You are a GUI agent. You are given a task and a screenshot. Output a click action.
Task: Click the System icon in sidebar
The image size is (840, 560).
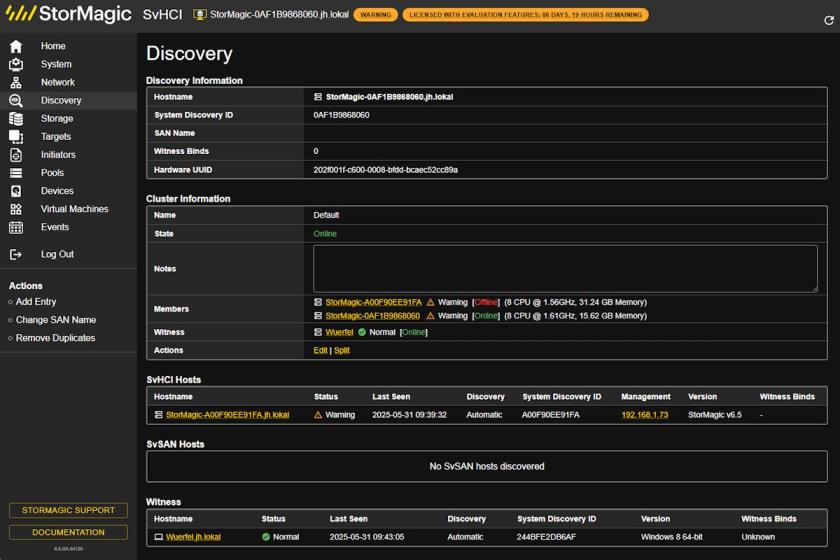[x=16, y=64]
